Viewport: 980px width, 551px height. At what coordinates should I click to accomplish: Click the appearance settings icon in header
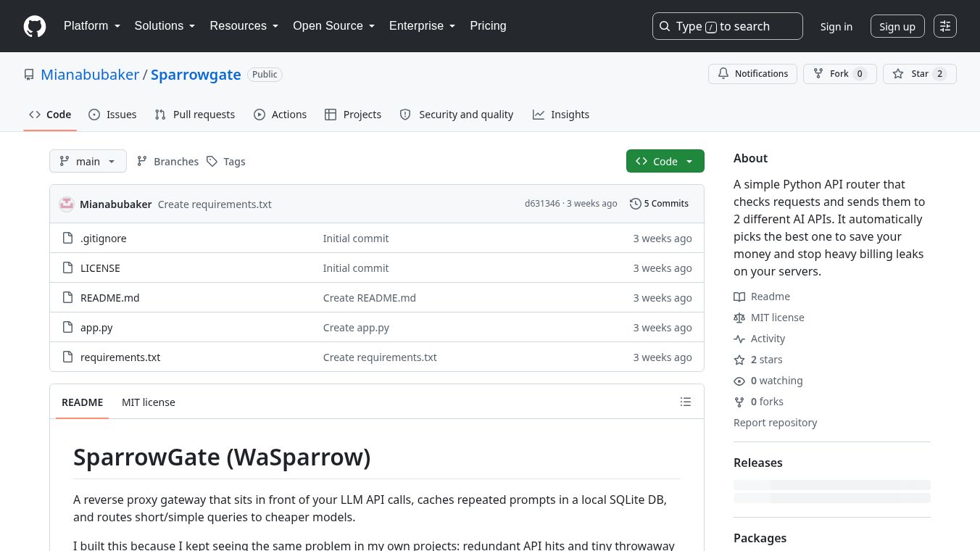(945, 26)
